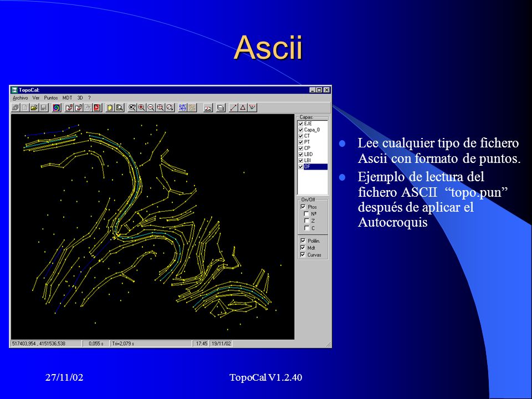Enable the C code checkbox
Screen dimensions: 532x399
[x=306, y=228]
